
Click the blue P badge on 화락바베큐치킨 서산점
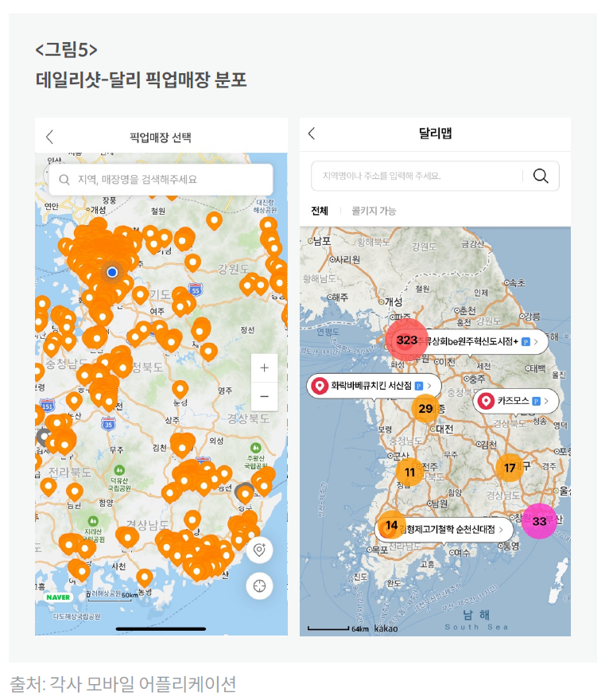(x=418, y=386)
